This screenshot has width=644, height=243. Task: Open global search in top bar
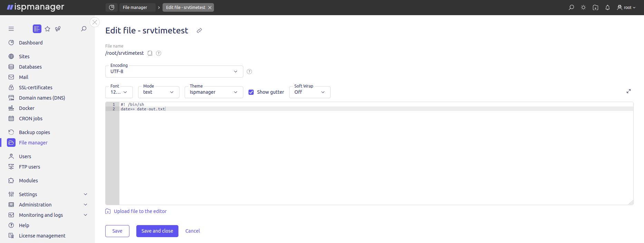(571, 7)
